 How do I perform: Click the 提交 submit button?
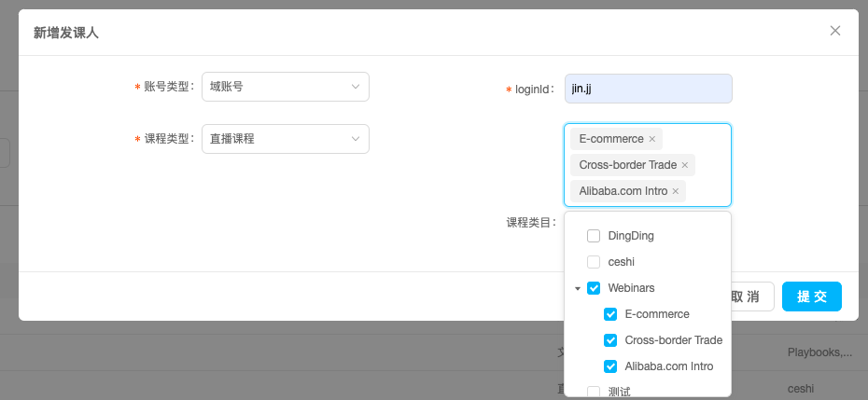pos(812,297)
